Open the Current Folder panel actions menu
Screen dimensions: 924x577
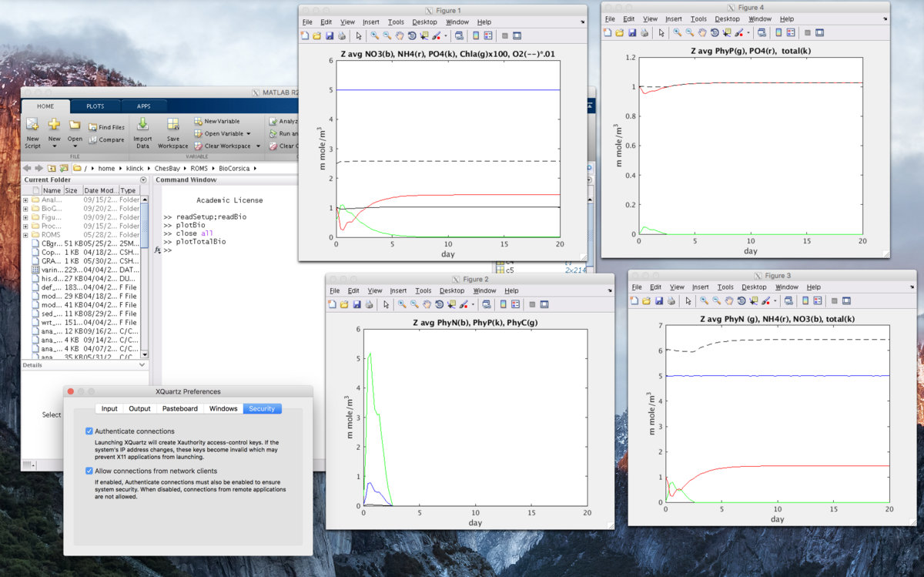[x=142, y=179]
